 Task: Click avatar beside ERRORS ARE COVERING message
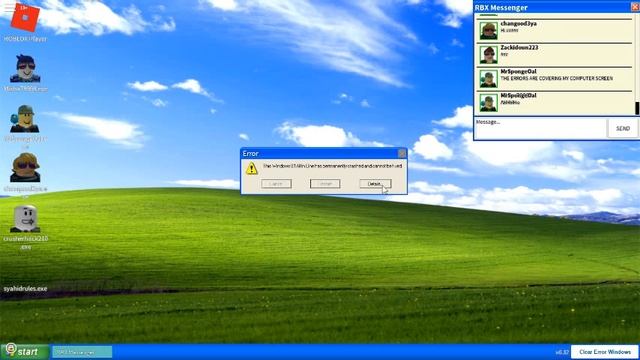point(489,79)
